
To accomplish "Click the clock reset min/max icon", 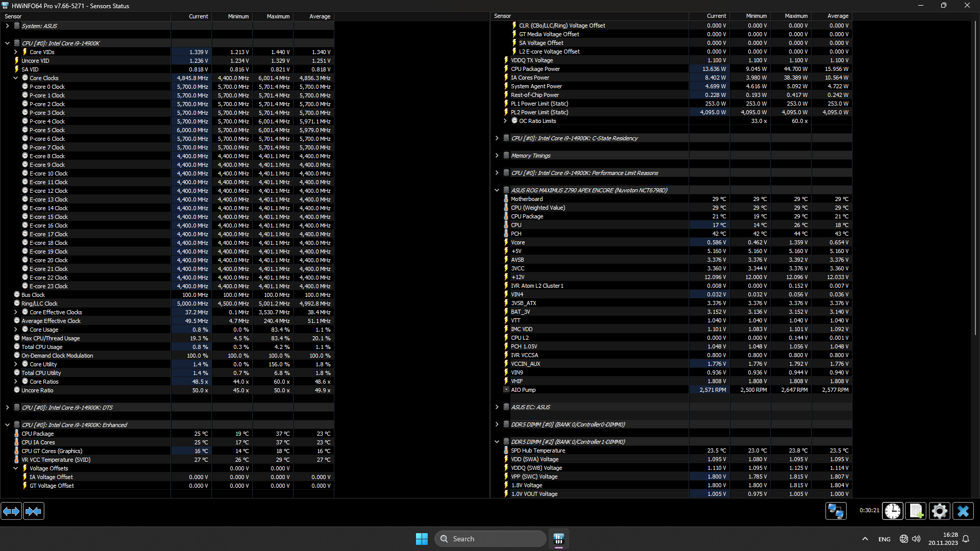I will point(892,511).
